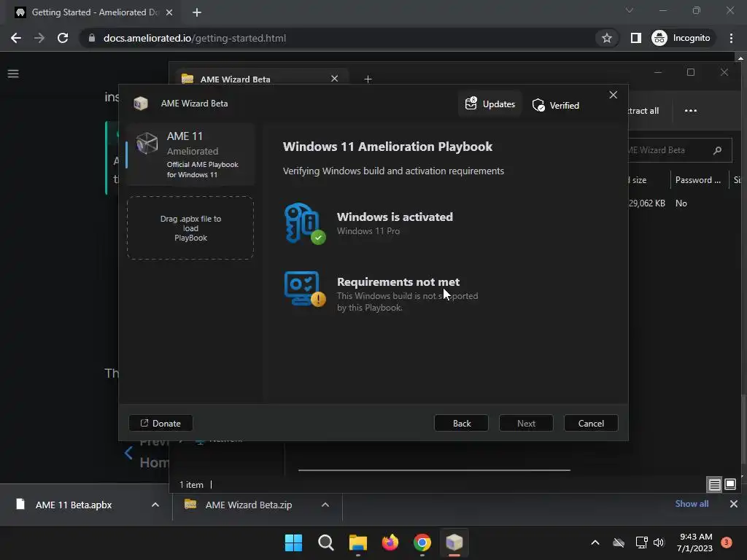The height and width of the screenshot is (560, 747).
Task: Open the Windows Start menu
Action: tap(293, 542)
